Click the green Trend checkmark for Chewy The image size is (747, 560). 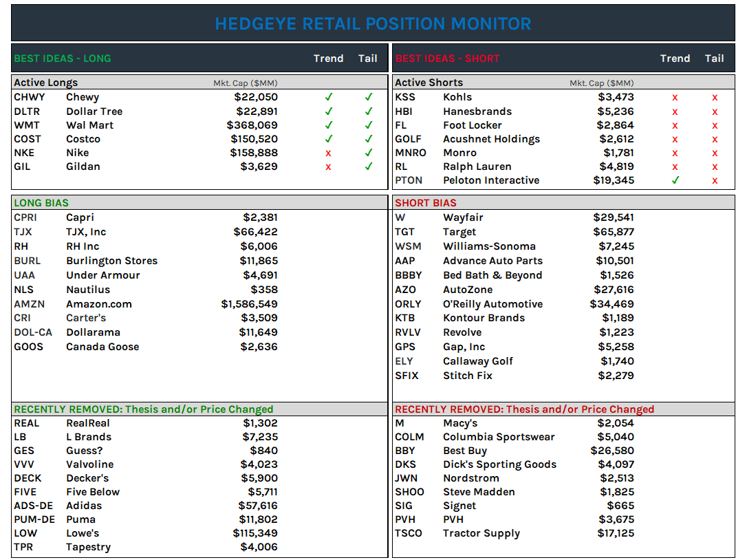click(329, 97)
